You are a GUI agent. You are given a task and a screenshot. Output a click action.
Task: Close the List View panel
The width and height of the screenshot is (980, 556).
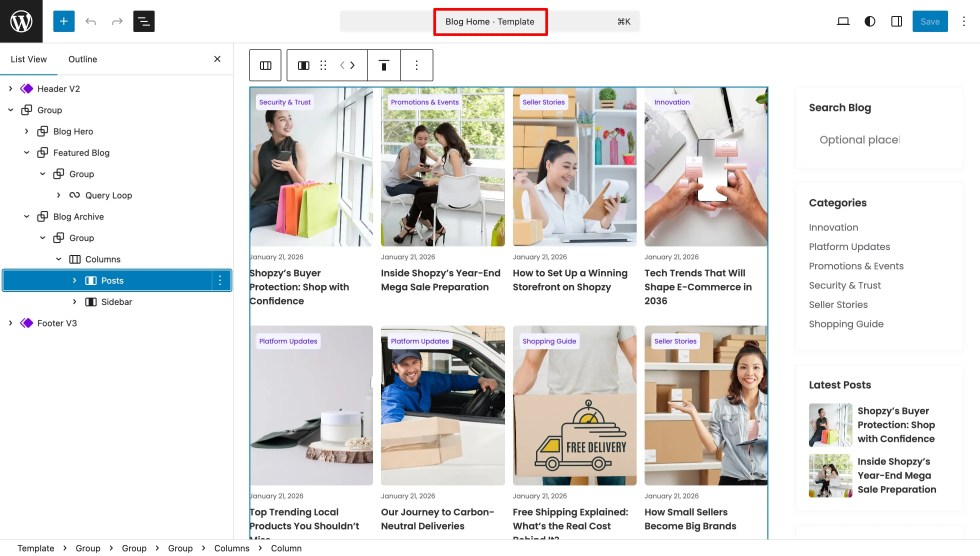pyautogui.click(x=218, y=59)
